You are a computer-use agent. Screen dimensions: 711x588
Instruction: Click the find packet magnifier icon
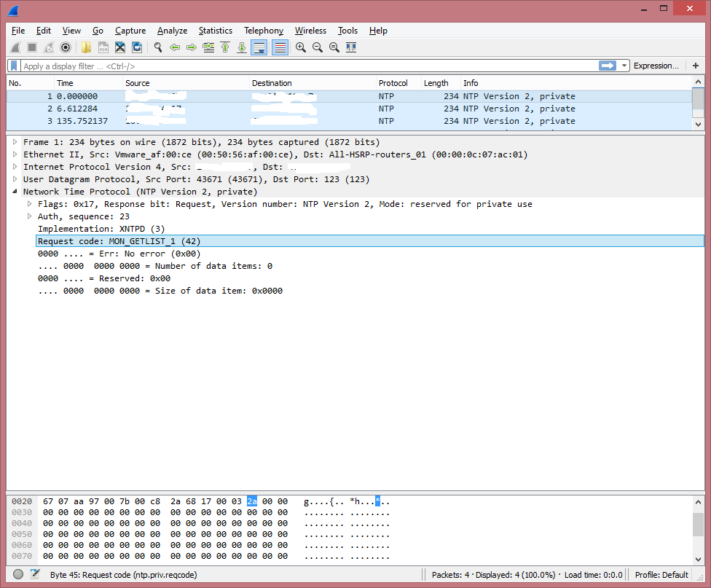[158, 47]
